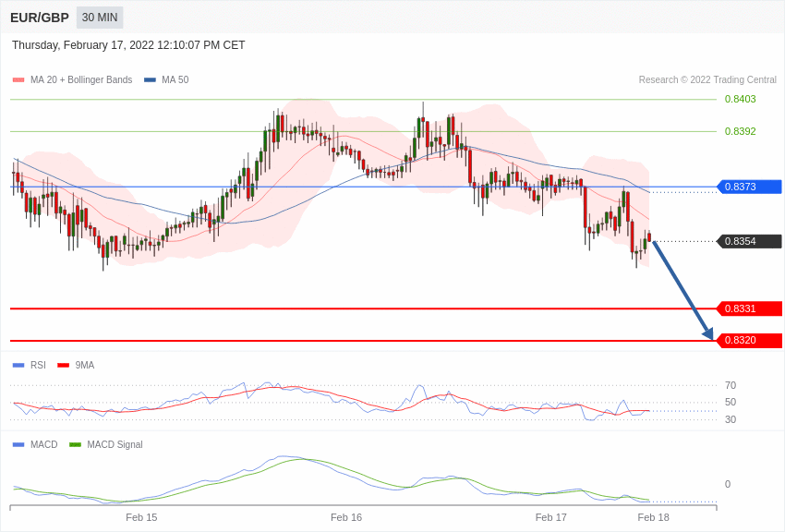Viewport: 785px width, 532px height.
Task: Click the 0.8403 resistance level label
Action: click(x=740, y=99)
